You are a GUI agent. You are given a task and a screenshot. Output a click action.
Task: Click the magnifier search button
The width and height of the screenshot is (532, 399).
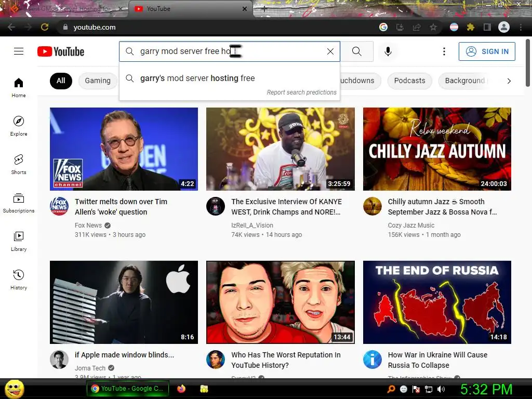pos(356,51)
